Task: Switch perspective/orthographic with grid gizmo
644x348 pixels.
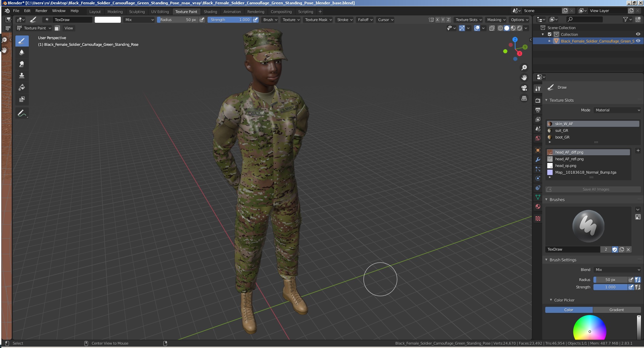Action: (524, 98)
